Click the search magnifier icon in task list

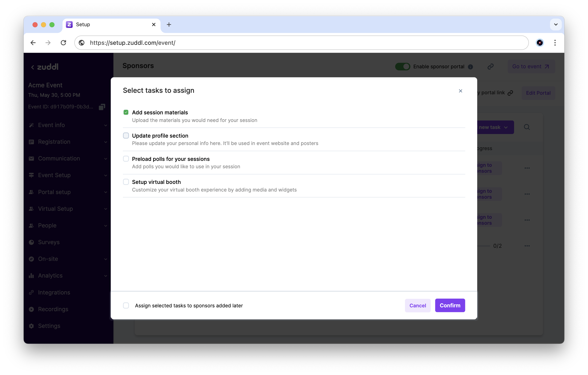point(527,127)
